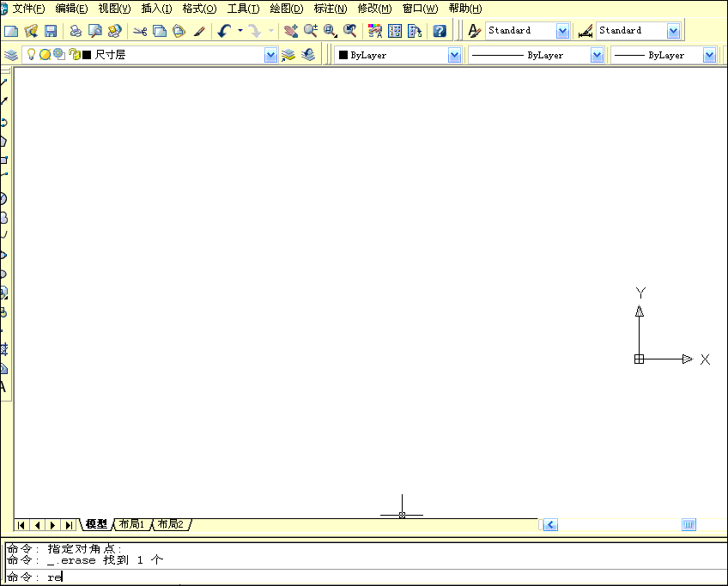Click the New drawing icon
Viewport: 728px width, 586px height.
click(x=10, y=31)
